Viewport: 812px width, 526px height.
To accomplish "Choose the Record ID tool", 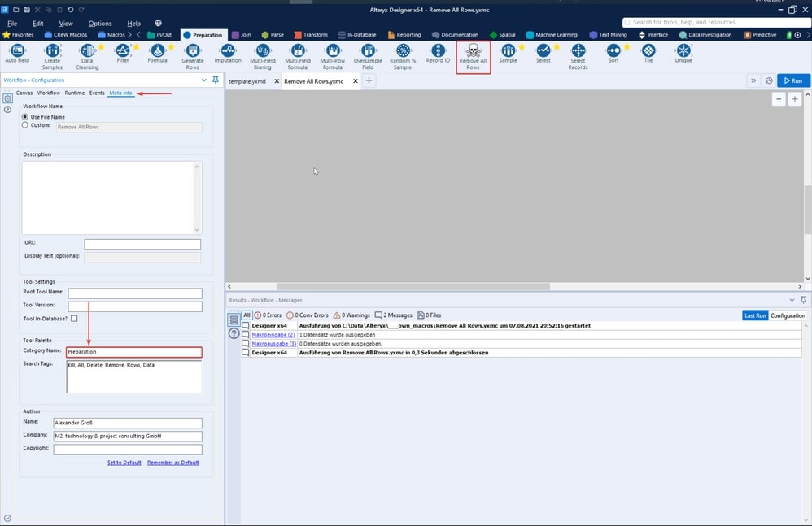I will pos(438,51).
